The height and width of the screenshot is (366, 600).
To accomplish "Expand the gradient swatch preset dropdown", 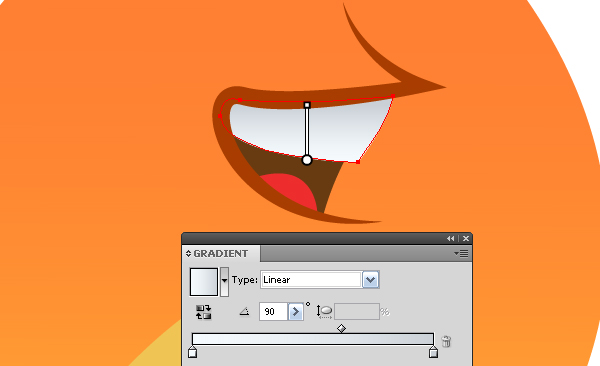I will coord(225,282).
